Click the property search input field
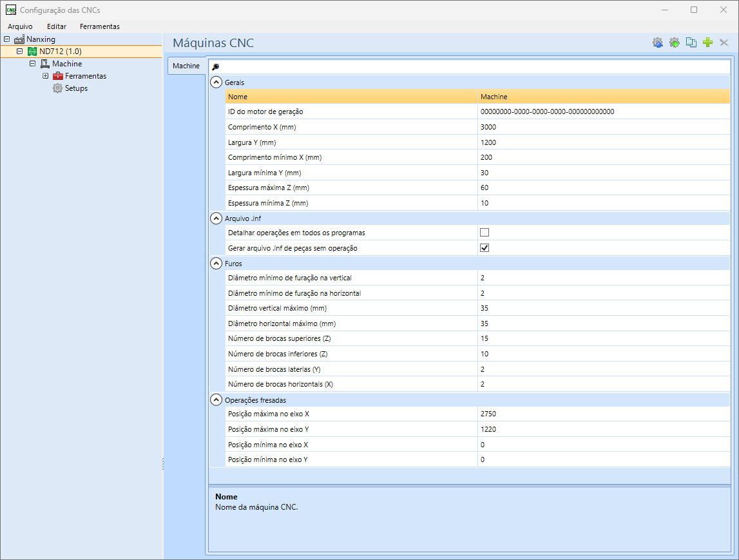 [x=474, y=67]
